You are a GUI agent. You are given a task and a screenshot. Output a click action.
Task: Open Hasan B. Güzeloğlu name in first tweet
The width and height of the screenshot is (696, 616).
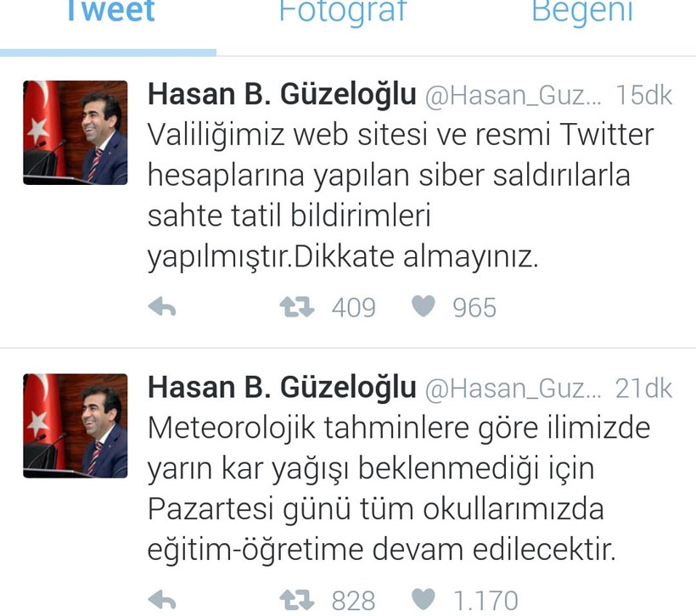tap(282, 94)
